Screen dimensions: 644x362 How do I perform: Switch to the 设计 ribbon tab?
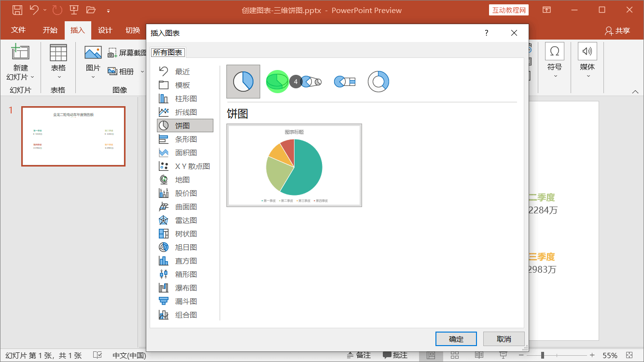105,30
